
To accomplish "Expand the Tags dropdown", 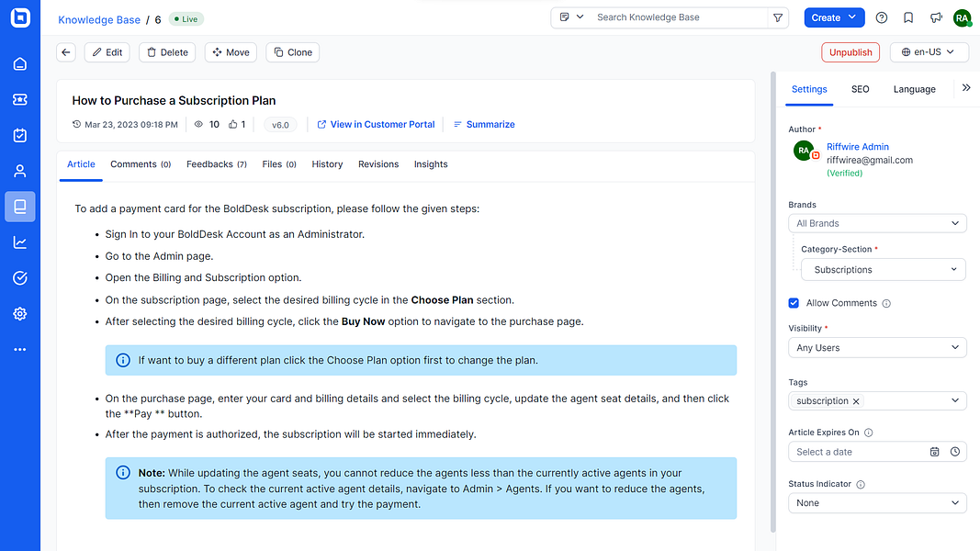I will click(x=955, y=400).
